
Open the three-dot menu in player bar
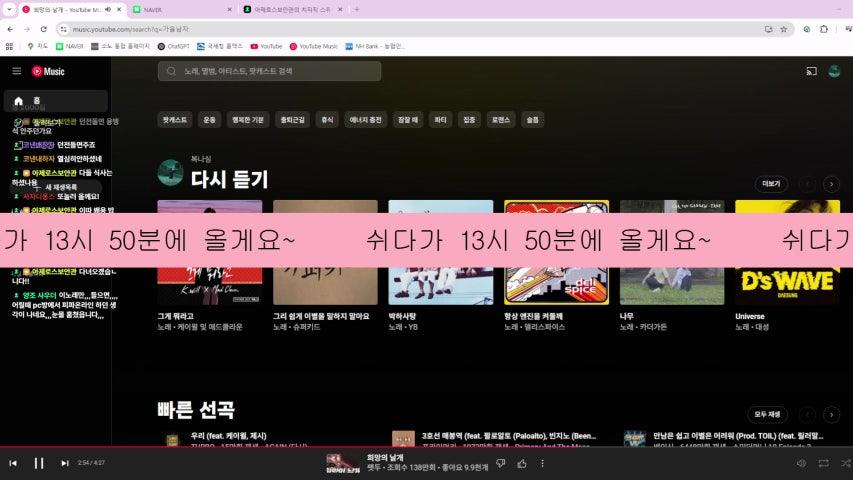tap(543, 463)
